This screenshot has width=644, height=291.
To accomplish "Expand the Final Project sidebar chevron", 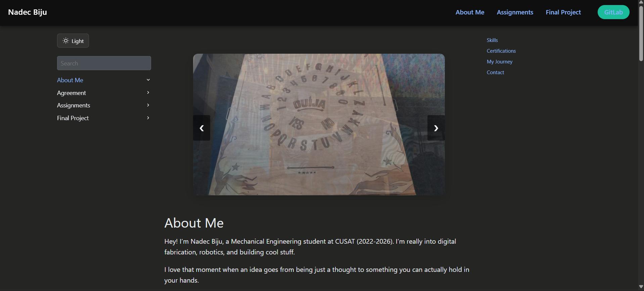I will coord(148,118).
